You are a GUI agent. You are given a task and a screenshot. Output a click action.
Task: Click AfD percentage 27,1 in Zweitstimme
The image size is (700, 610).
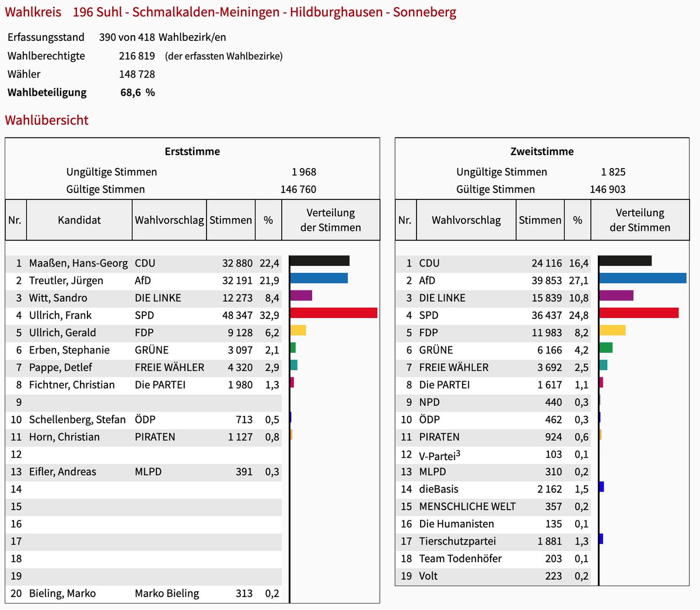coord(579,281)
